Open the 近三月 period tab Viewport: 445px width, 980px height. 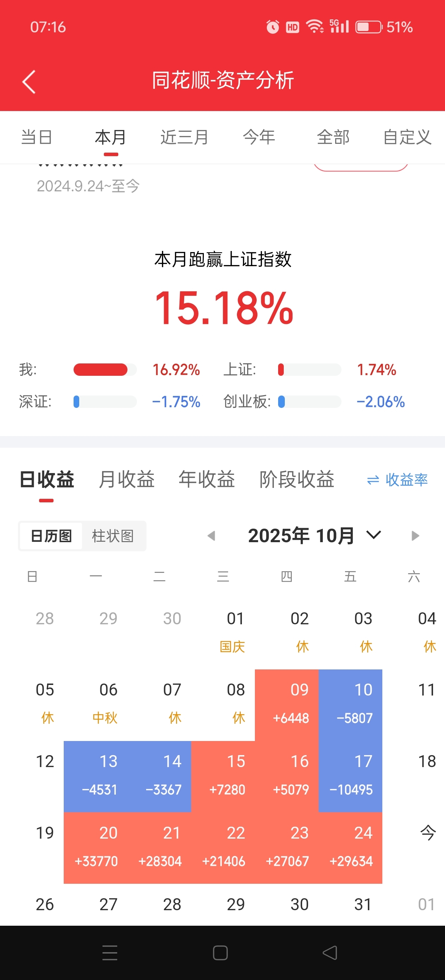184,137
